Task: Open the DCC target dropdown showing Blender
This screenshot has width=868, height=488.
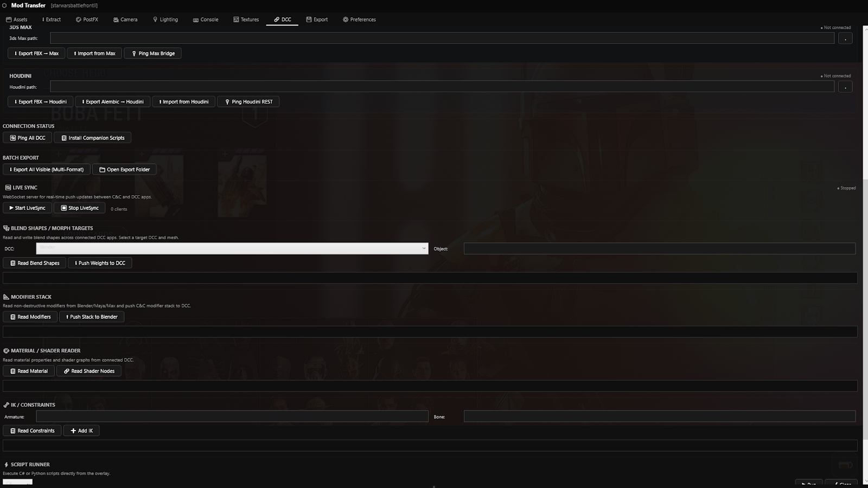Action: tap(232, 248)
